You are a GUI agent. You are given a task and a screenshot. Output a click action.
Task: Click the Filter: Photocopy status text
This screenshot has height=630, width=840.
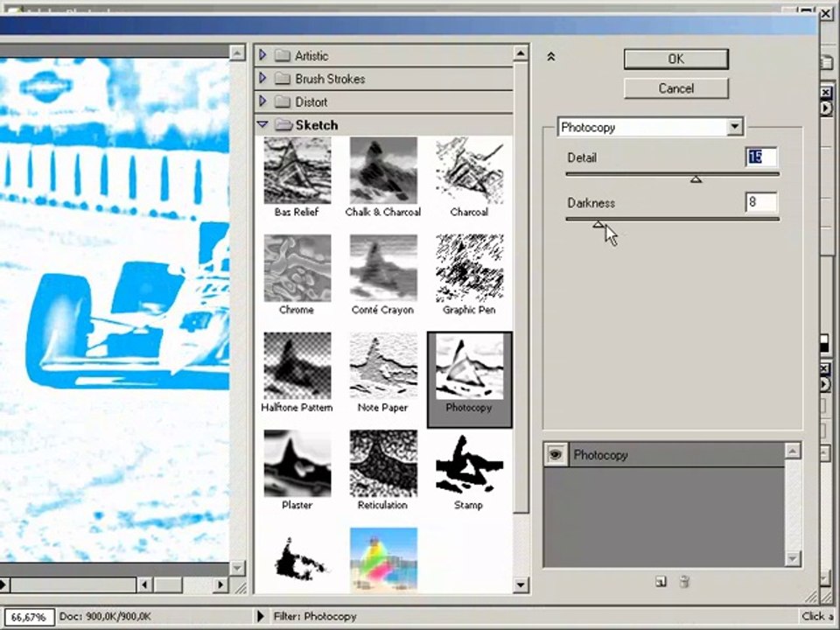(315, 617)
